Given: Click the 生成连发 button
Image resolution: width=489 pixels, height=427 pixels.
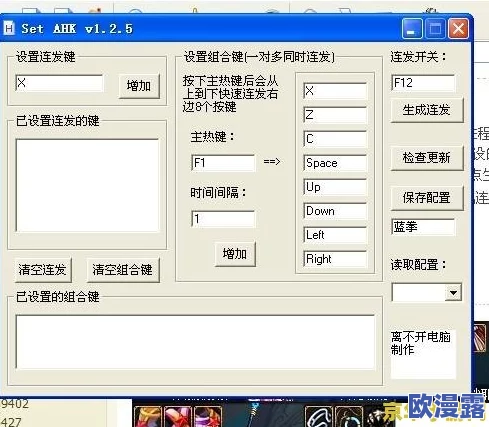Looking at the screenshot, I should [x=427, y=110].
